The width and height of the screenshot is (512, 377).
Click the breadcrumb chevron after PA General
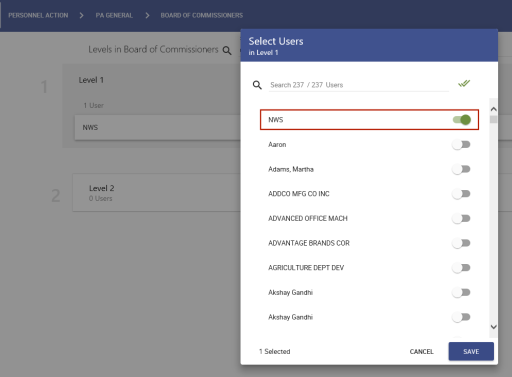point(147,15)
